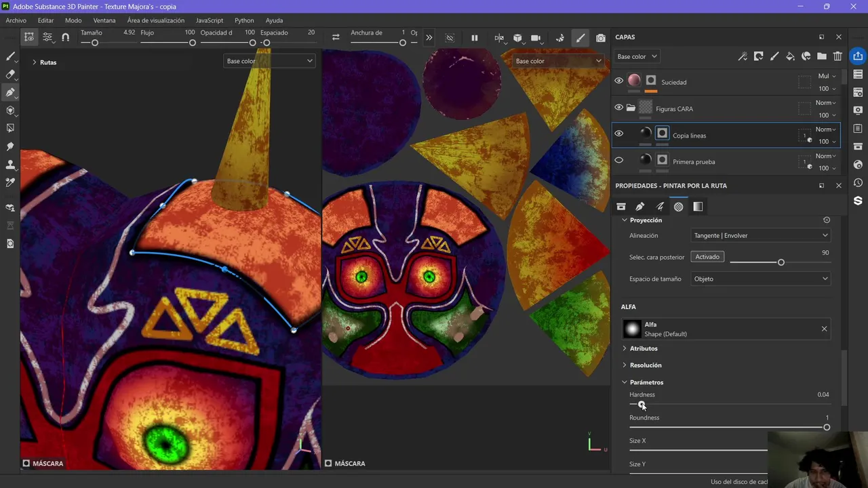Show more toolbar options chevrons
Image resolution: width=868 pixels, height=488 pixels.
coord(429,38)
